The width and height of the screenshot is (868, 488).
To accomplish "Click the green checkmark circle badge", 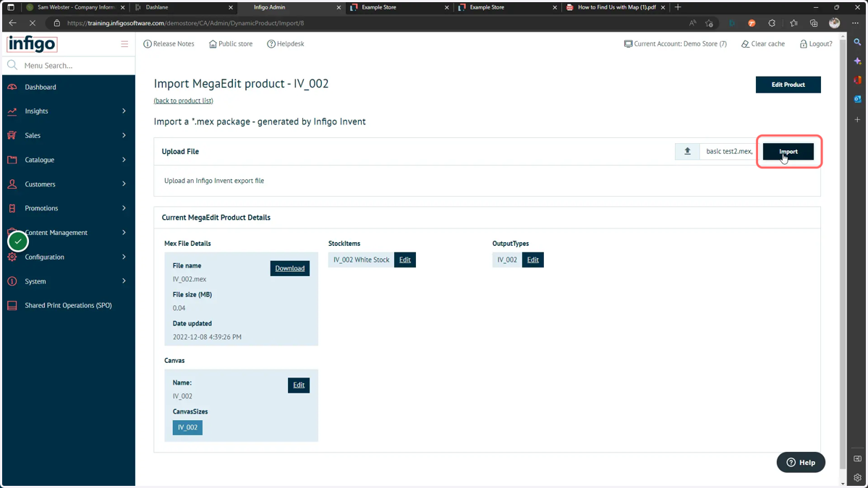I will [18, 241].
